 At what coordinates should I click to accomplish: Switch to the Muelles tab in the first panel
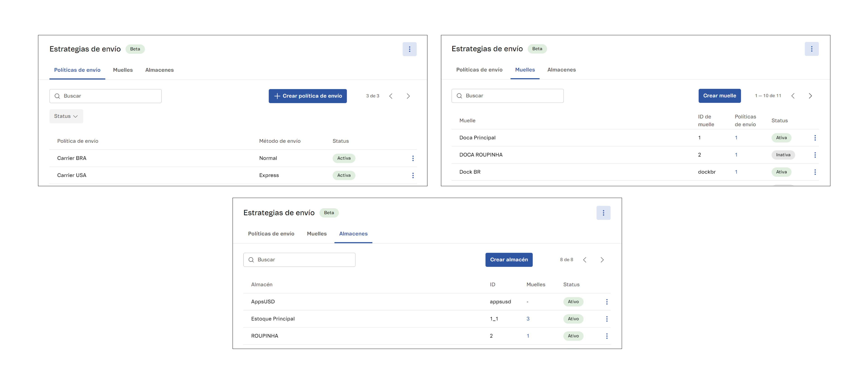[123, 70]
